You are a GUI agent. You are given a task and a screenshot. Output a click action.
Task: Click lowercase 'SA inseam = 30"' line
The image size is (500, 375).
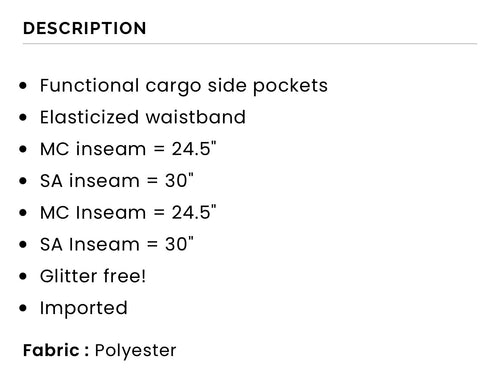[x=117, y=181]
